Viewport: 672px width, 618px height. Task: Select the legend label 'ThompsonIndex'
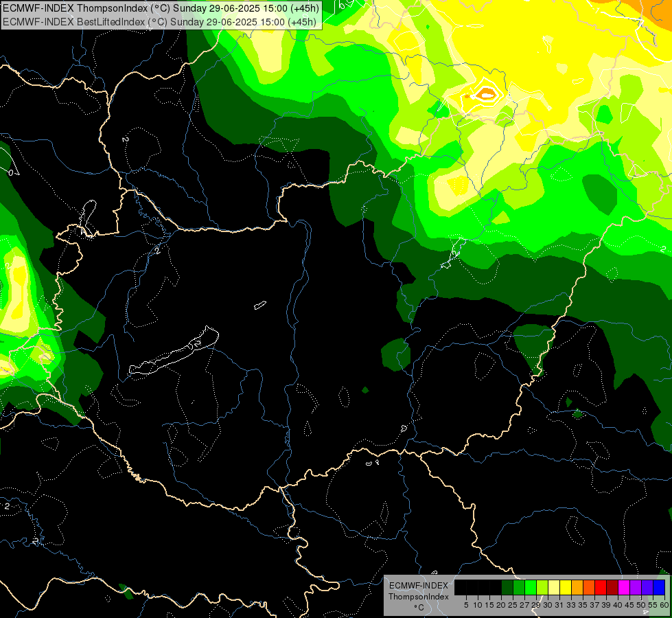tap(419, 597)
